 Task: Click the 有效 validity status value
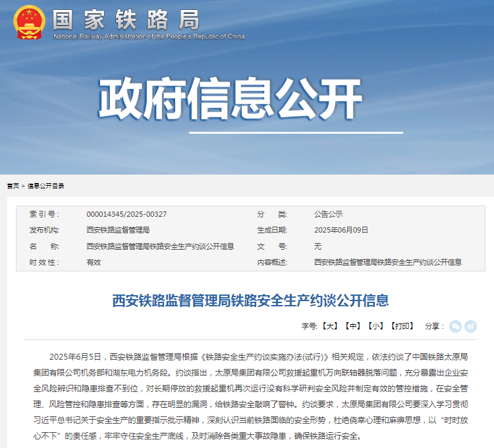tap(94, 262)
